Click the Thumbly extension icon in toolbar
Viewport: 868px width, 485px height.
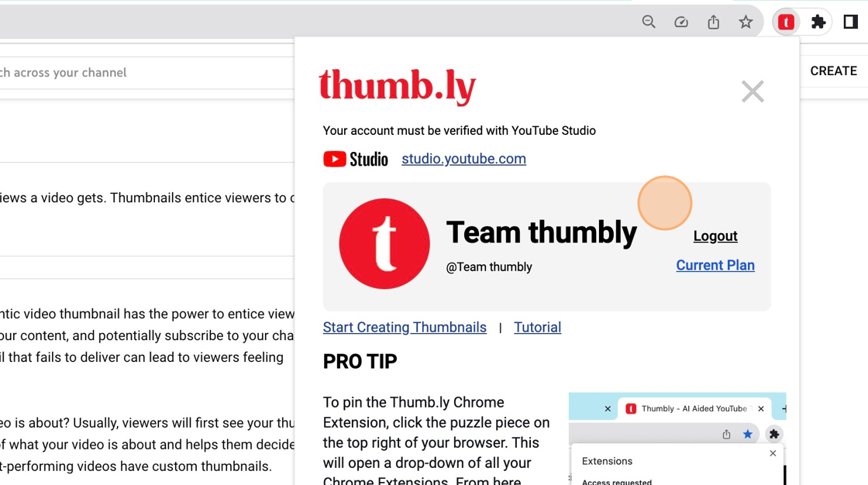tap(786, 22)
